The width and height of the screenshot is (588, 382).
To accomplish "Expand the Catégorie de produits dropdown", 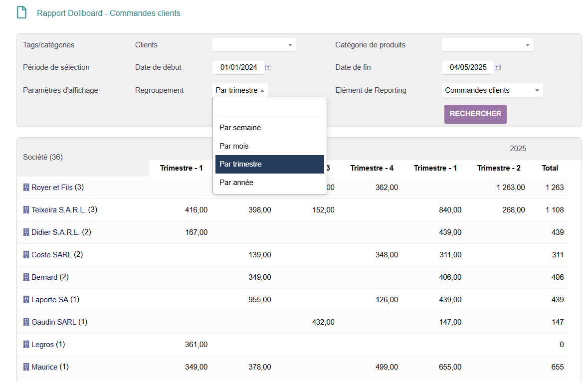I will tap(487, 45).
